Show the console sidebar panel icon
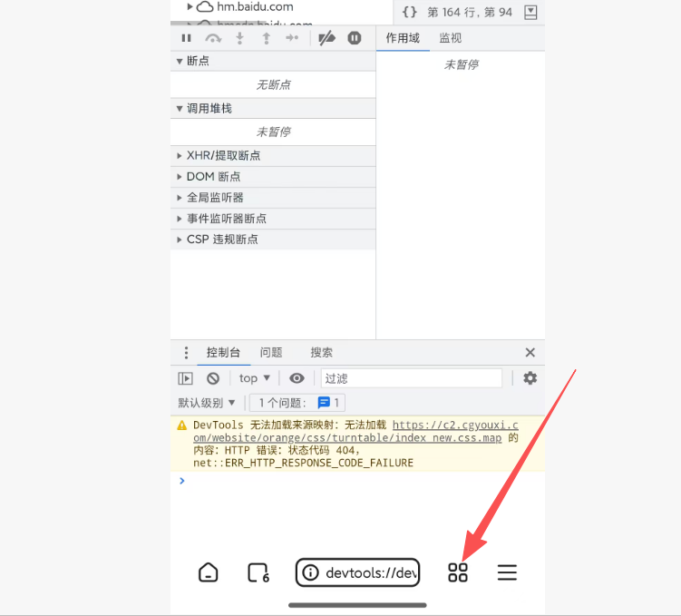Image resolution: width=681 pixels, height=616 pixels. point(185,378)
